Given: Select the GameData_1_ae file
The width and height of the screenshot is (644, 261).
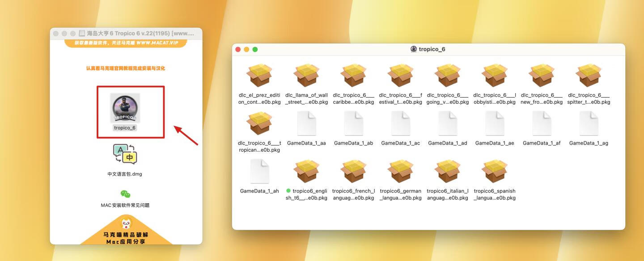Looking at the screenshot, I should tap(495, 123).
